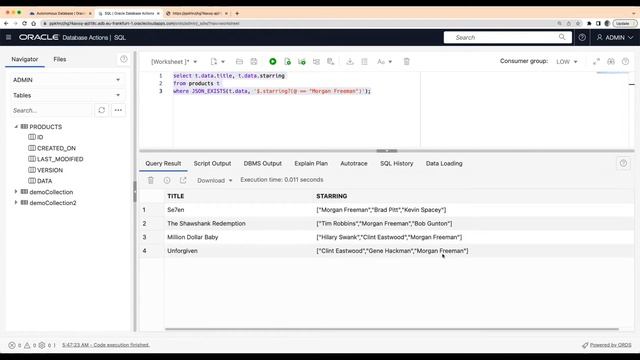Click the Explain Plan toolbar icon

tap(316, 62)
